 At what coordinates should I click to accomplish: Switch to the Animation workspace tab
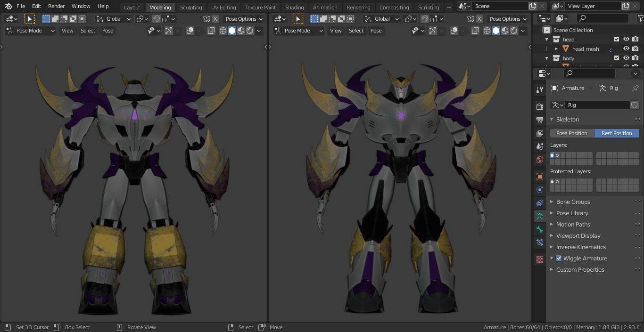[325, 8]
